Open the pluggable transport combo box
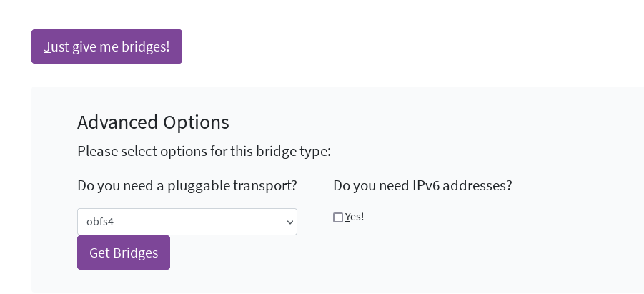The image size is (644, 294). (x=187, y=222)
